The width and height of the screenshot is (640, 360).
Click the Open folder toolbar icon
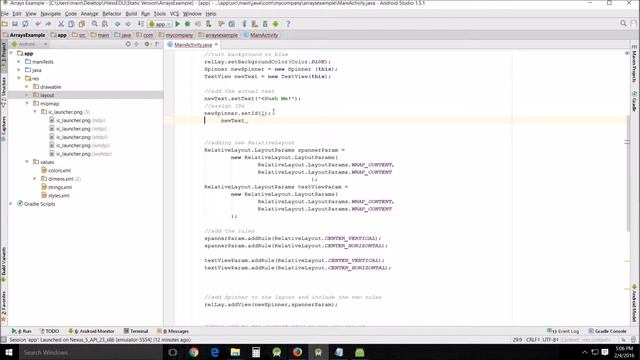pos(5,24)
